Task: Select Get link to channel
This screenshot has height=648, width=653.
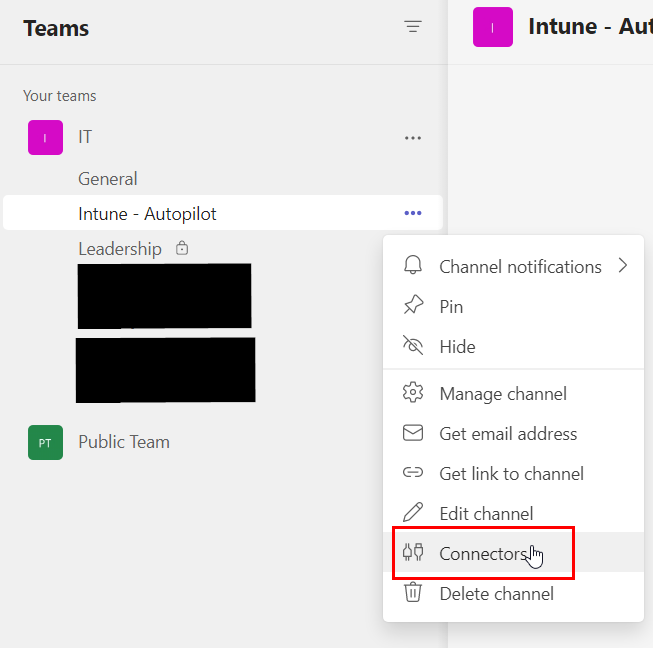Action: tap(511, 474)
